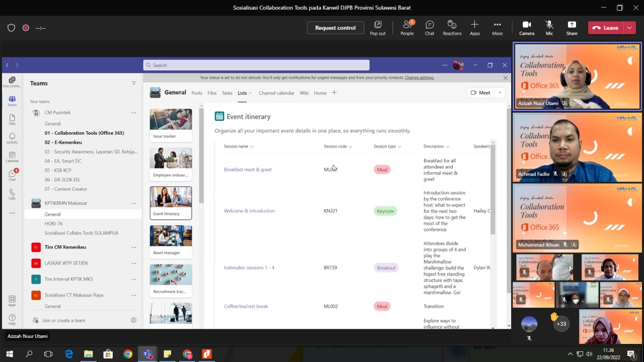Open the Apps add button
This screenshot has width=644, height=362.
point(474,28)
